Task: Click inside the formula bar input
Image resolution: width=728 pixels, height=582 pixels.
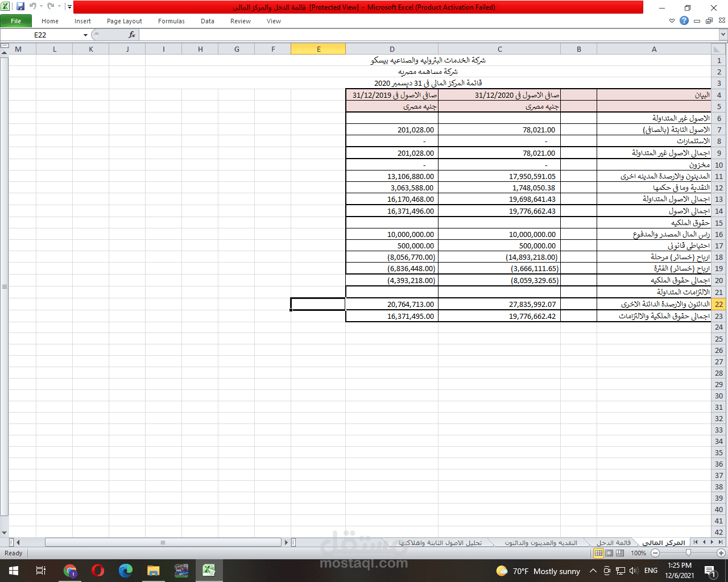Action: (x=429, y=35)
